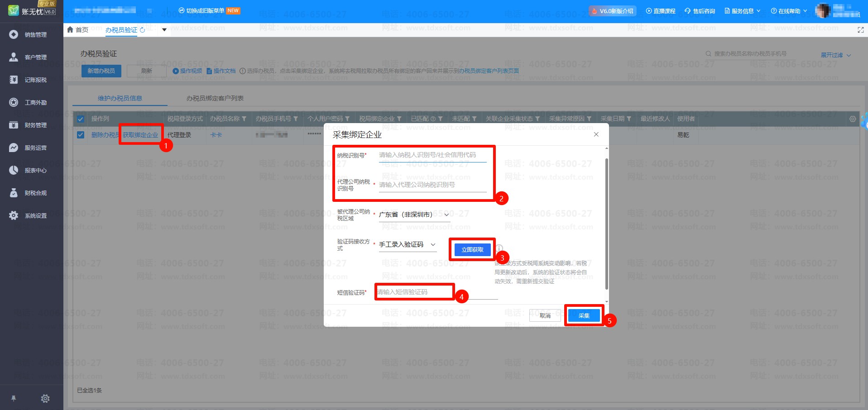Screen dimensions: 868x410
Task: Open the 被代理公司纳税区域 dropdown
Action: (x=414, y=215)
